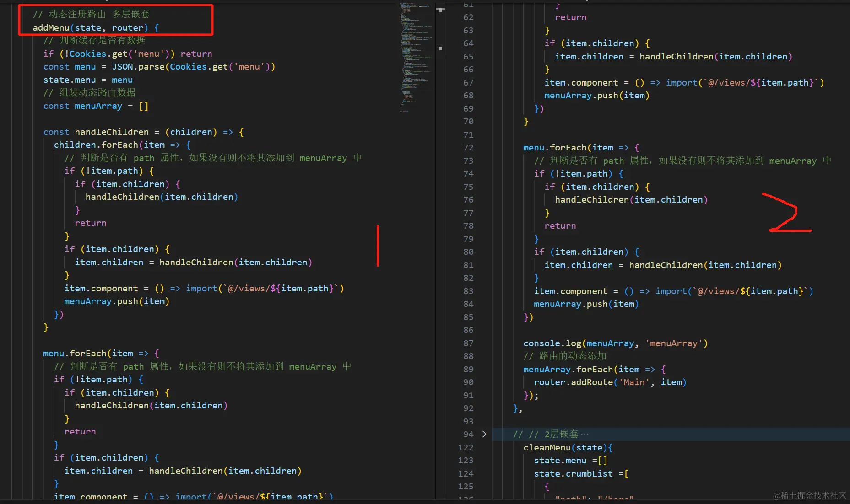This screenshot has width=850, height=504.
Task: Click line 'children.forEach(item => {'
Action: (x=122, y=145)
